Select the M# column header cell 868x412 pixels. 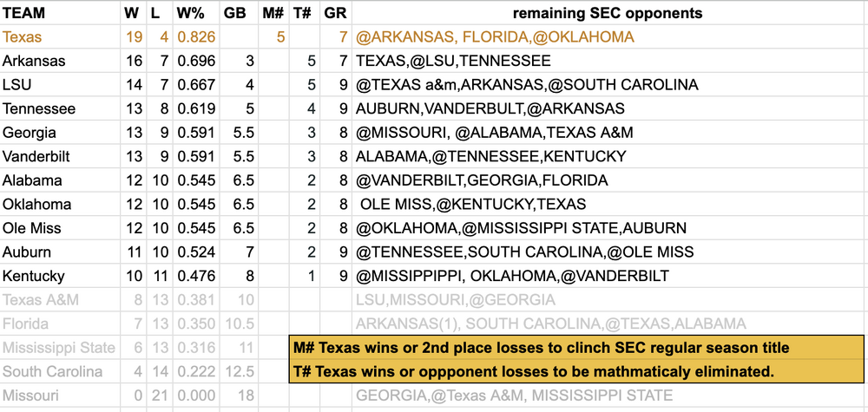(273, 14)
